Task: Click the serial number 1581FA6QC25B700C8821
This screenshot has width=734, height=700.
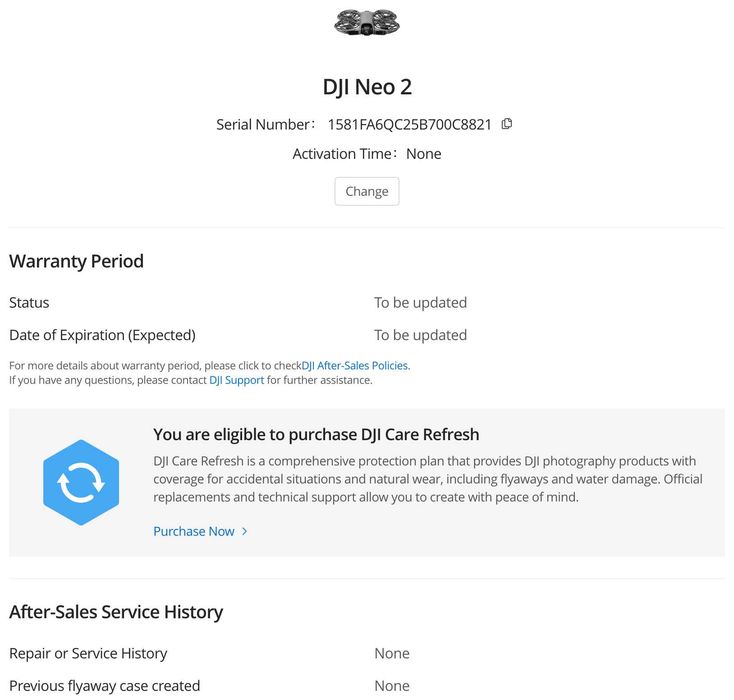Action: coord(409,125)
